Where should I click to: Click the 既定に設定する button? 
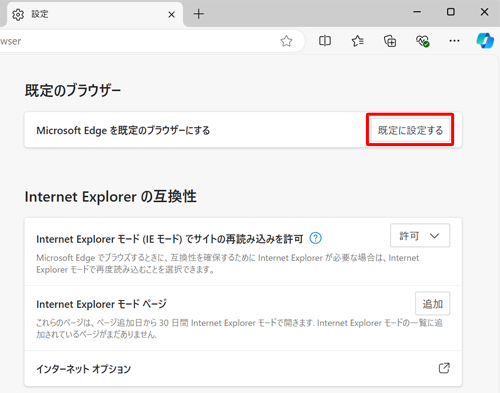(x=410, y=130)
